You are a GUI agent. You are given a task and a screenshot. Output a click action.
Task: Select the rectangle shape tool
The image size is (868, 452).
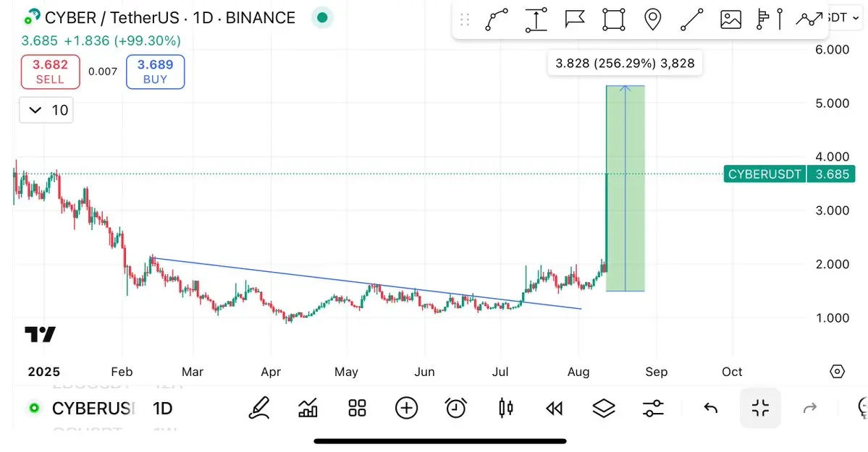[x=614, y=20]
